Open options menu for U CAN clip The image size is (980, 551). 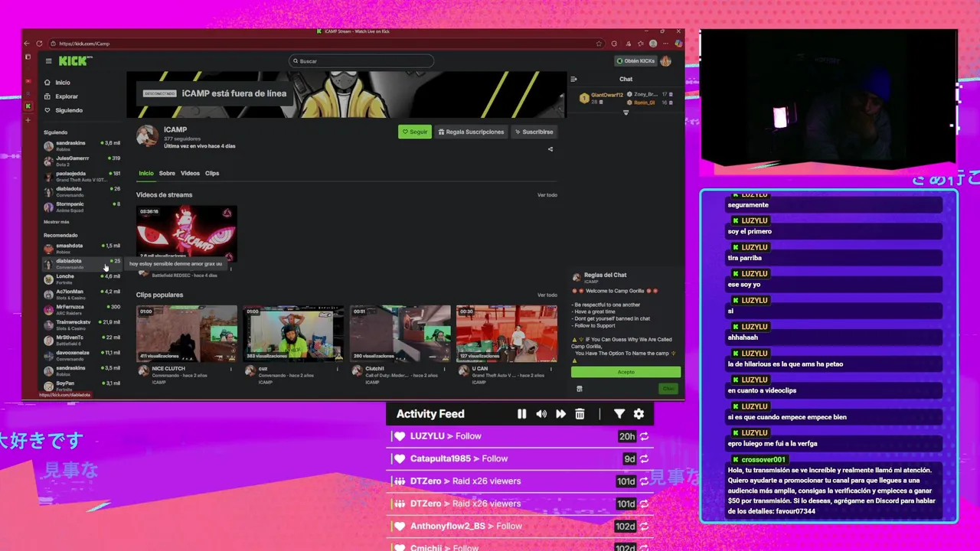(x=551, y=369)
